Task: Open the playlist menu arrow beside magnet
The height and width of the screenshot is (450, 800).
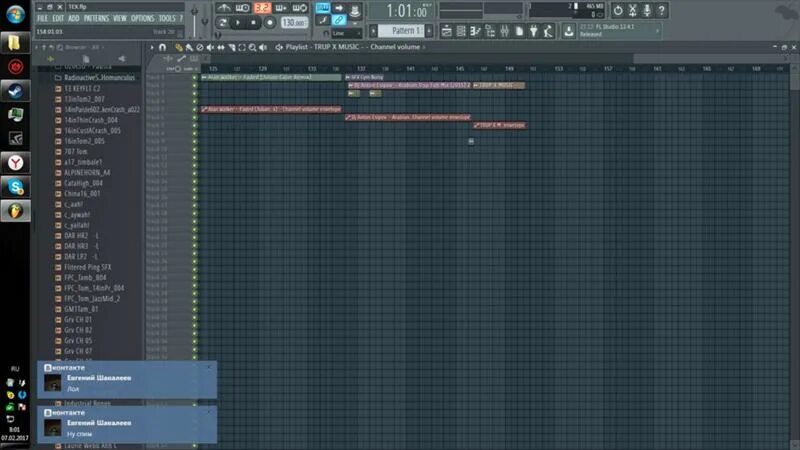Action: point(152,47)
